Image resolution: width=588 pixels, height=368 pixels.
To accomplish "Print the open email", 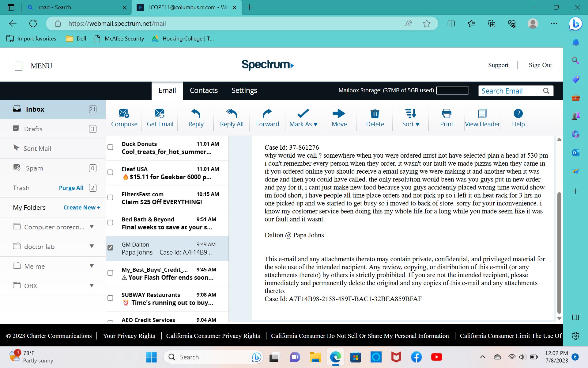I will [x=446, y=114].
